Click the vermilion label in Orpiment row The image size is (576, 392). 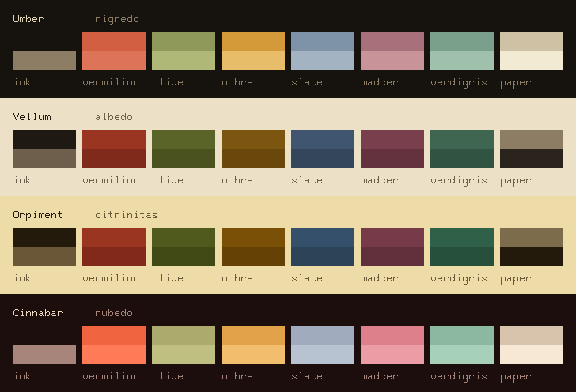111,278
